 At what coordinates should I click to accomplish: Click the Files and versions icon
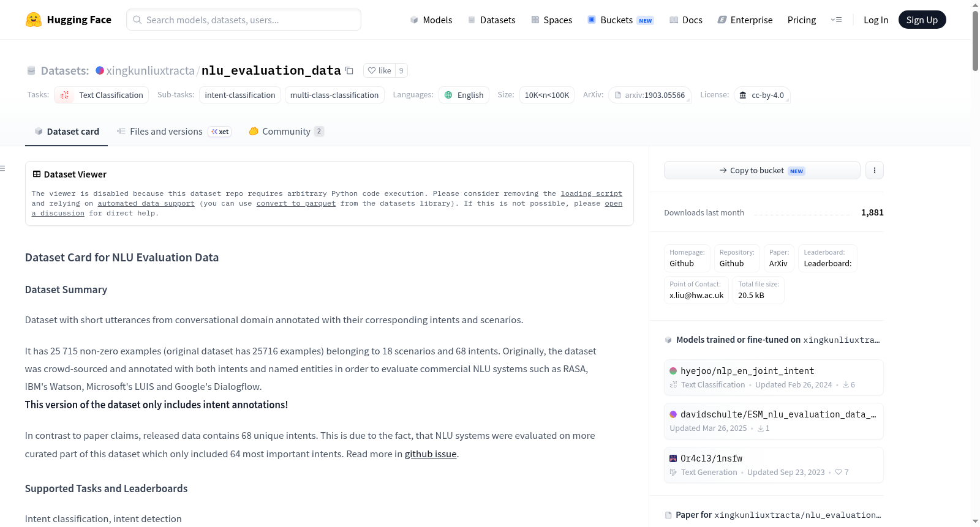[x=121, y=131]
